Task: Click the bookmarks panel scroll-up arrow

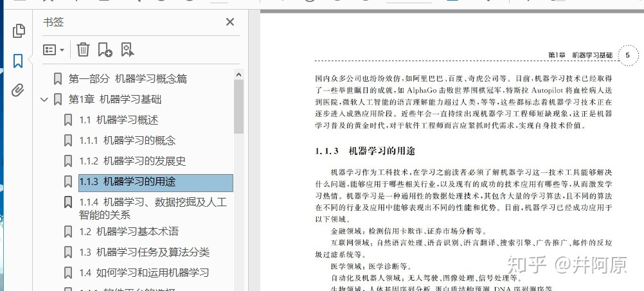Action: pos(238,75)
